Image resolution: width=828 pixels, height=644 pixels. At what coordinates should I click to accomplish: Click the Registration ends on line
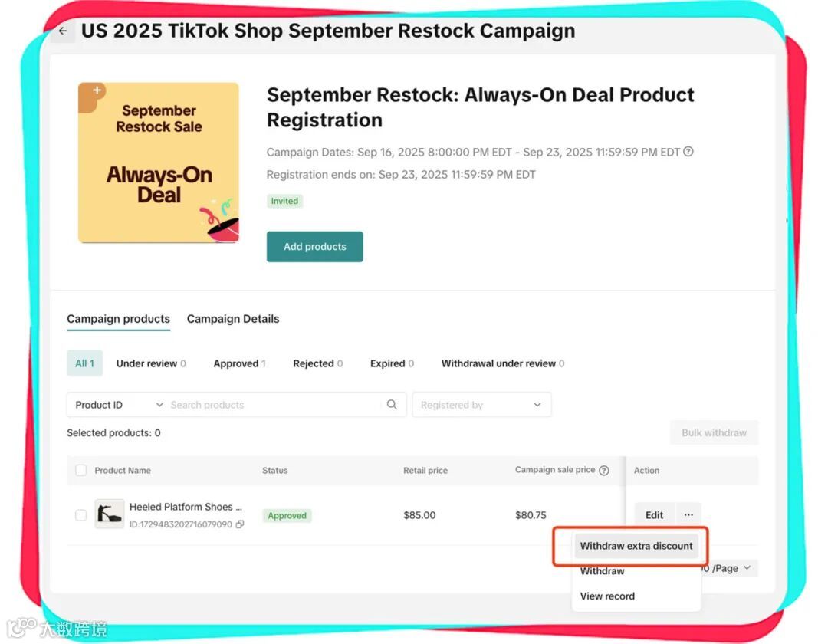coord(401,175)
